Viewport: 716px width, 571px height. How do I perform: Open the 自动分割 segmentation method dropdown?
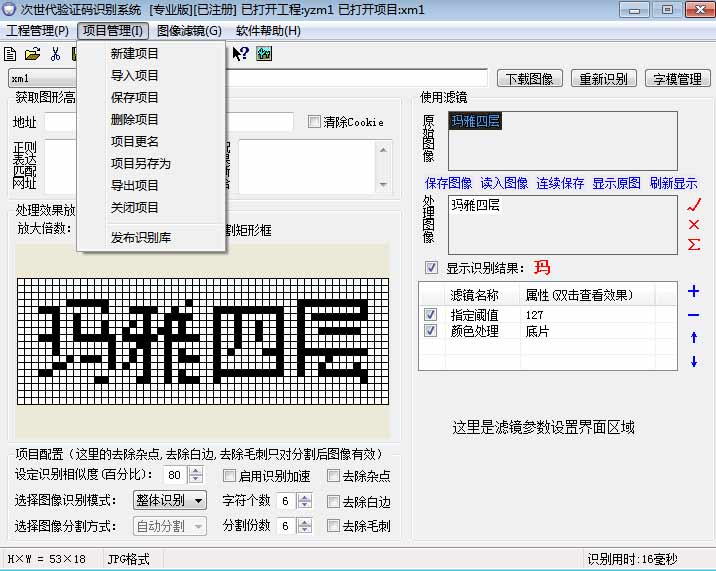click(170, 525)
